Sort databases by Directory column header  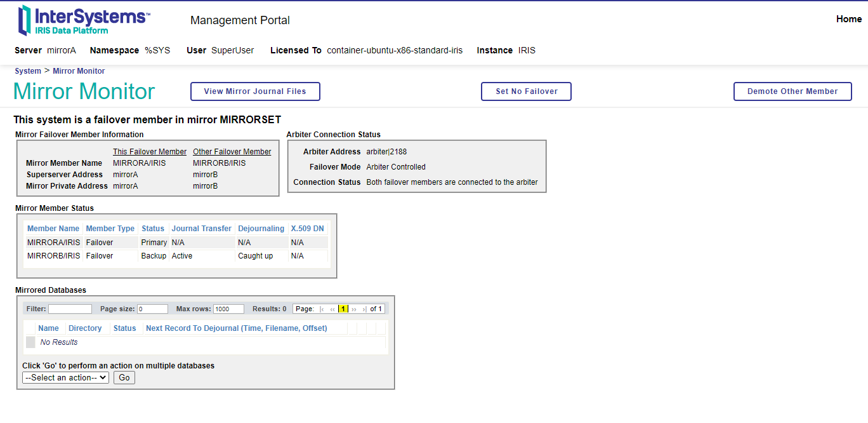pos(85,328)
